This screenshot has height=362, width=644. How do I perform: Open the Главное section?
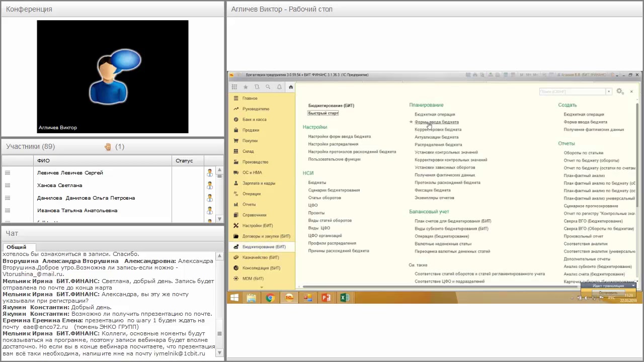(x=250, y=99)
